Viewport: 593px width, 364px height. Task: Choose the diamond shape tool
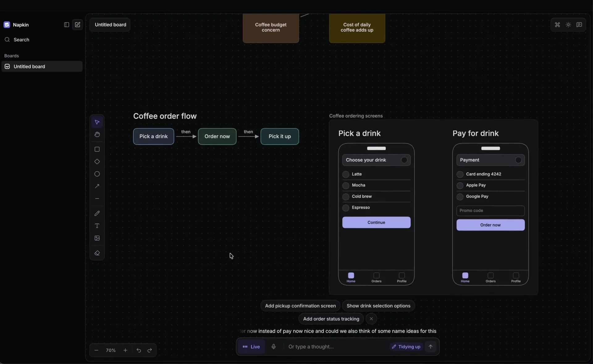point(97,162)
